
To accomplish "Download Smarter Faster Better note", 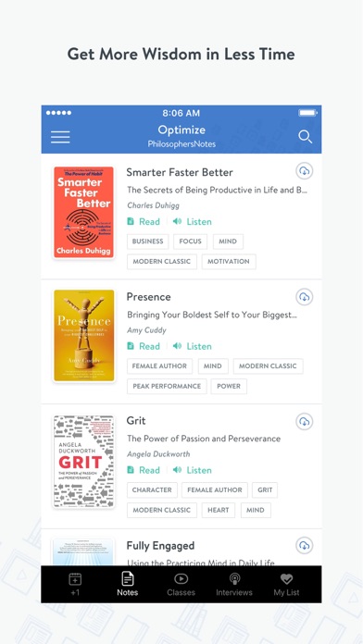I will [x=305, y=171].
